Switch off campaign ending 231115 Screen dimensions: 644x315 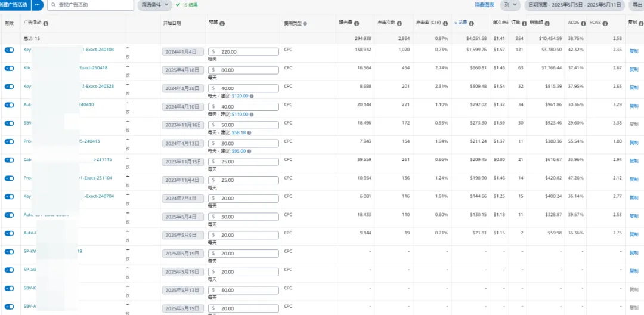10,160
